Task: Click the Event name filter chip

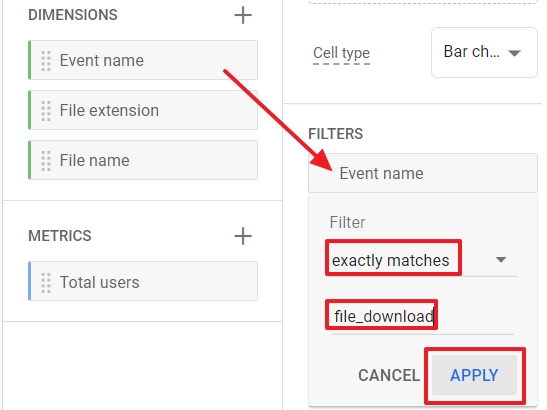Action: 423,173
